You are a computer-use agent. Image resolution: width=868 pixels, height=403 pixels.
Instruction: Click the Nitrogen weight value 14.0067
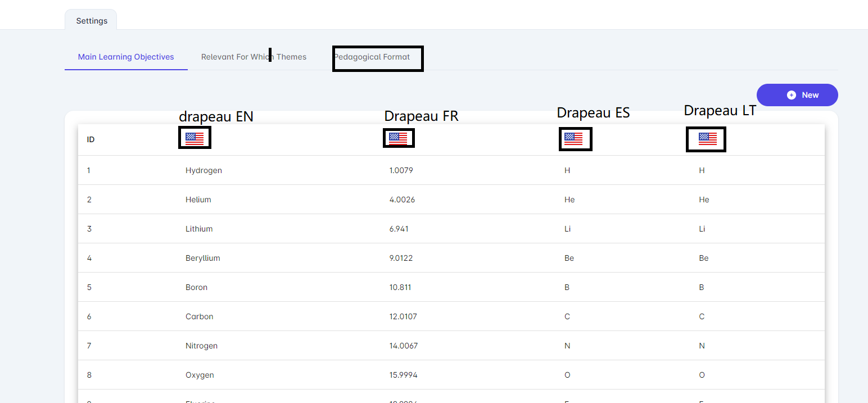coord(404,346)
